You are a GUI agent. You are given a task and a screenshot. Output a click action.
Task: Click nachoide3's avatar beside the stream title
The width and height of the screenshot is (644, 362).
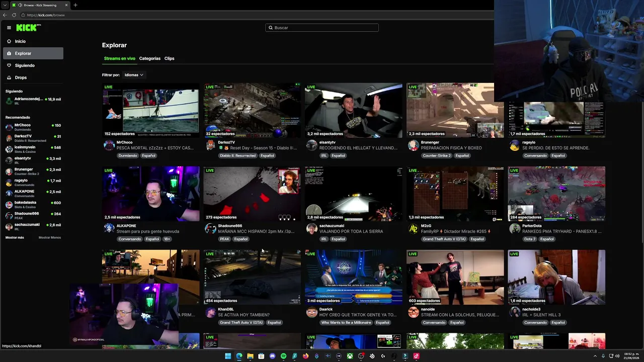pyautogui.click(x=515, y=312)
